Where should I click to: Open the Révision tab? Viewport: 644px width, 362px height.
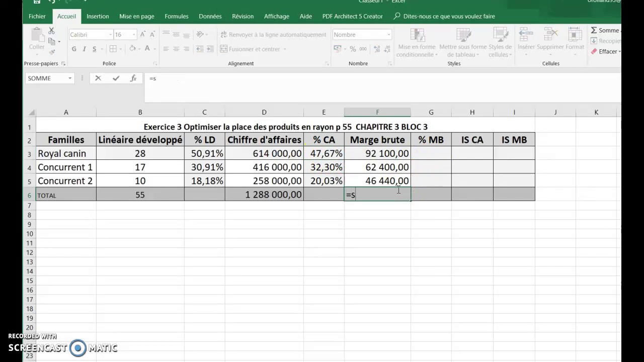coord(243,16)
